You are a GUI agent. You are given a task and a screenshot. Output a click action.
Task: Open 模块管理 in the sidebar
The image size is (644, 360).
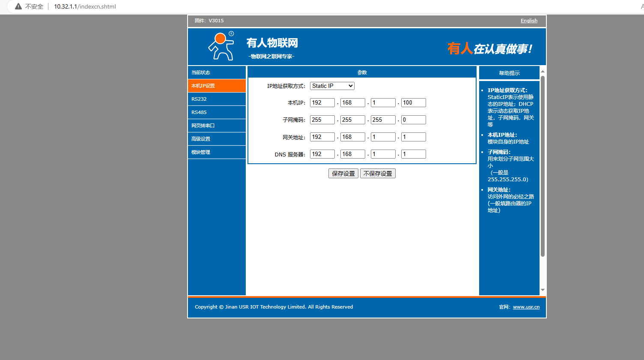(217, 152)
